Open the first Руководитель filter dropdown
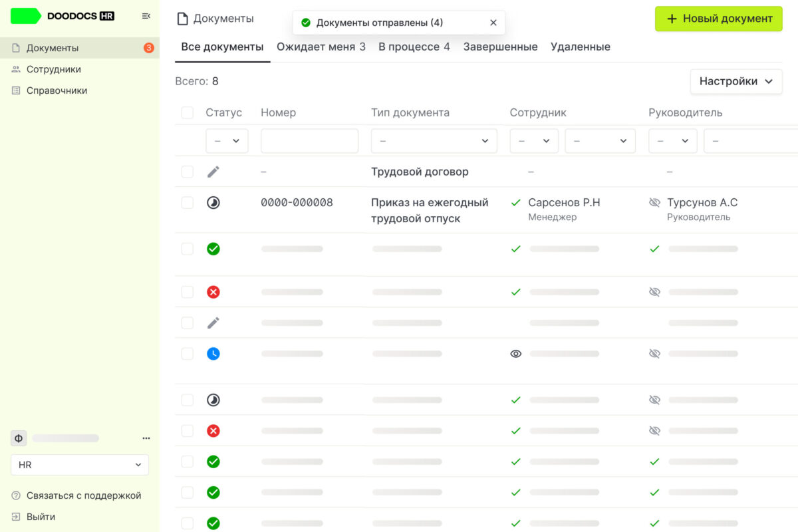The image size is (798, 532). (x=673, y=141)
